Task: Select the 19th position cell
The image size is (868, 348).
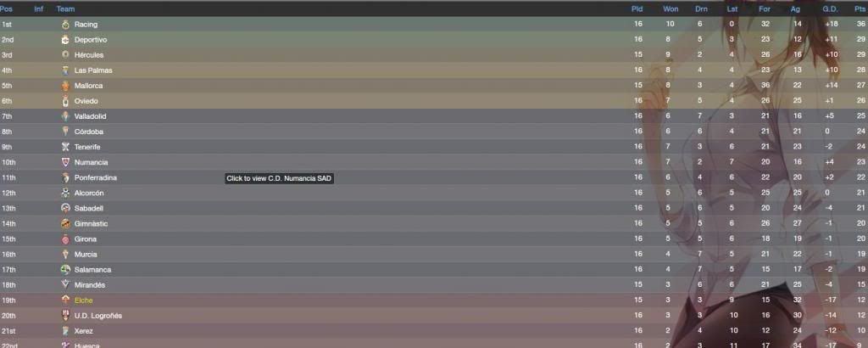Action: coord(7,300)
